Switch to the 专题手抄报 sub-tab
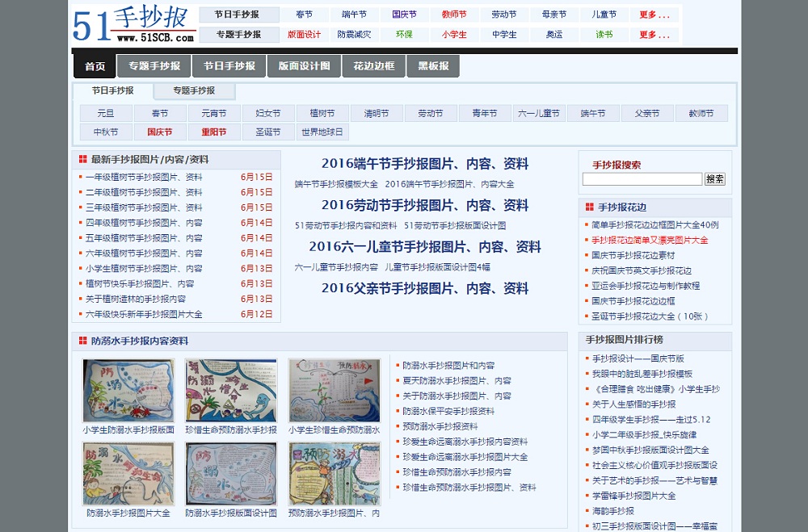808x532 pixels. (x=194, y=90)
